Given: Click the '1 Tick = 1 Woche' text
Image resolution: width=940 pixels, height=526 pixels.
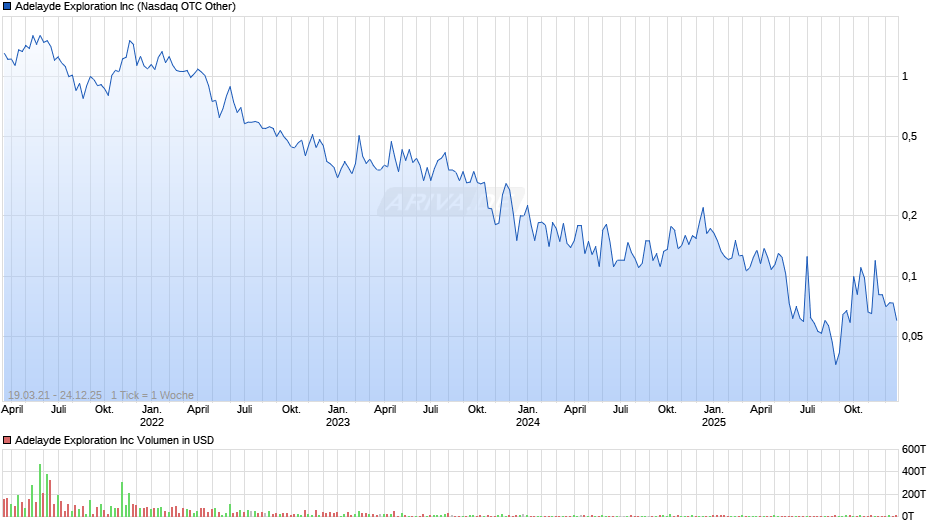Looking at the screenshot, I should point(152,395).
